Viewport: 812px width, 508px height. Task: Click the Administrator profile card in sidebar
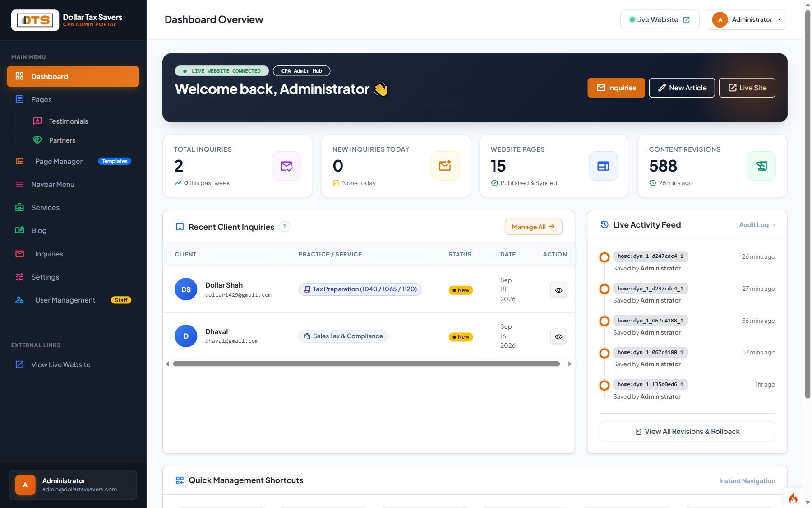pos(73,485)
